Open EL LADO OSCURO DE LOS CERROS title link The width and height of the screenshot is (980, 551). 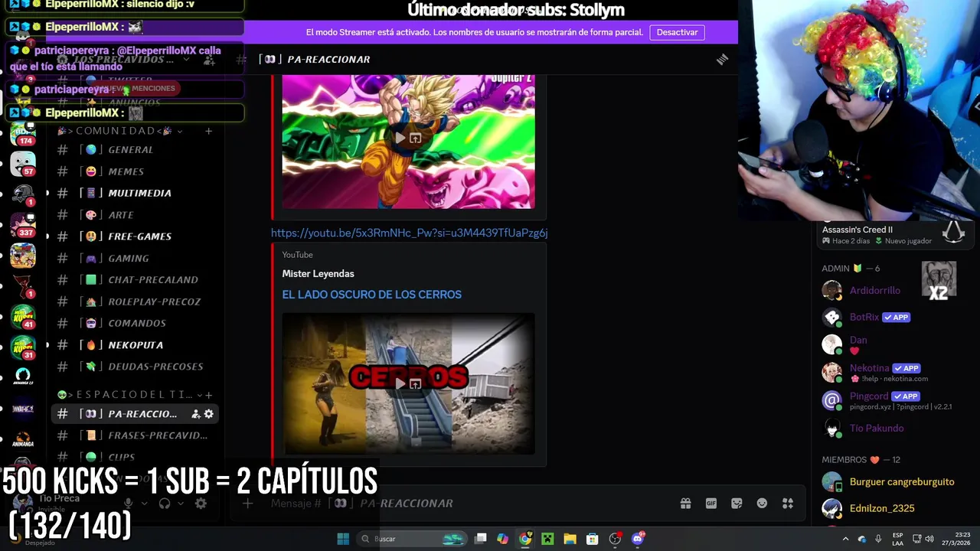pyautogui.click(x=371, y=295)
